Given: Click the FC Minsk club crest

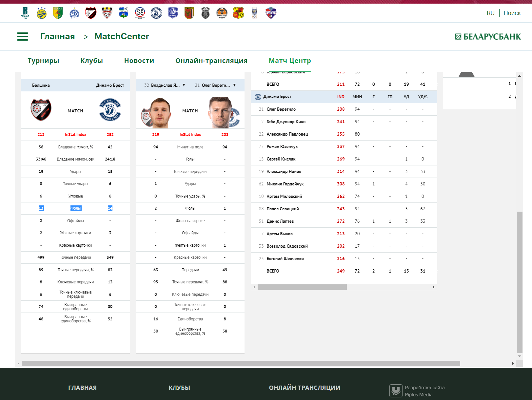Looking at the screenshot, I should pos(271,13).
